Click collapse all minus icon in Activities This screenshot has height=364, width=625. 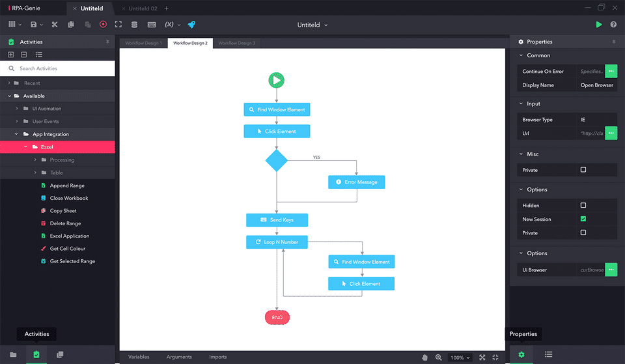24,55
